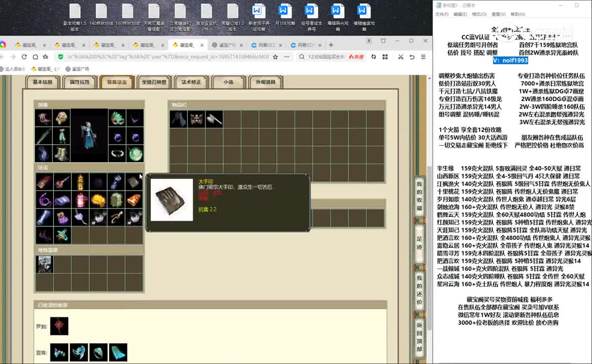This screenshot has width=592, height=364.
Task: Open the browser apps grid icon
Action: 385,57
